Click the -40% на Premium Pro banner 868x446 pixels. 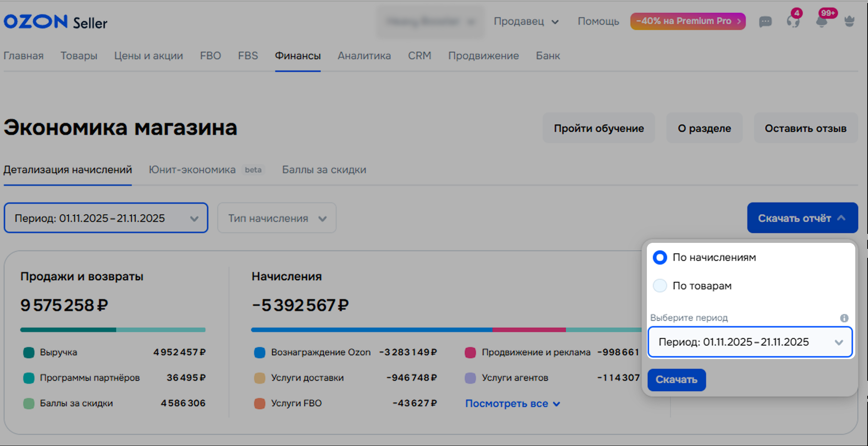click(x=688, y=21)
